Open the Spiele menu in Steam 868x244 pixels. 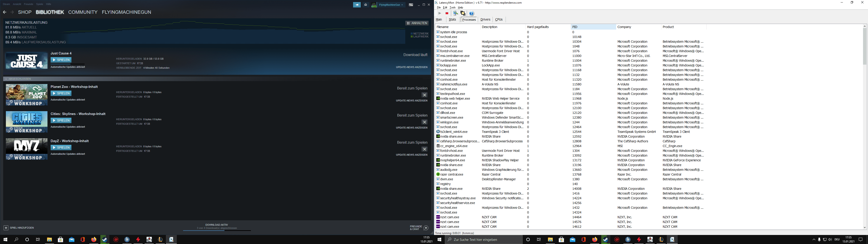click(39, 4)
